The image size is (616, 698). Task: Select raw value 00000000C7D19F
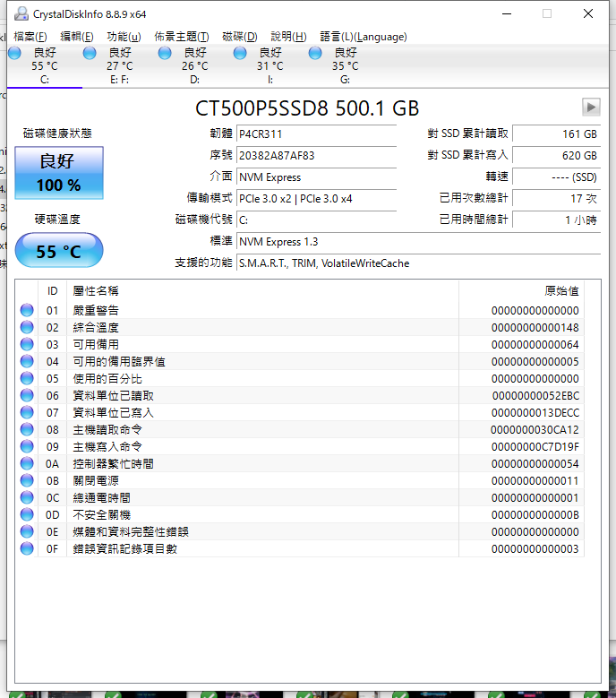pos(535,446)
